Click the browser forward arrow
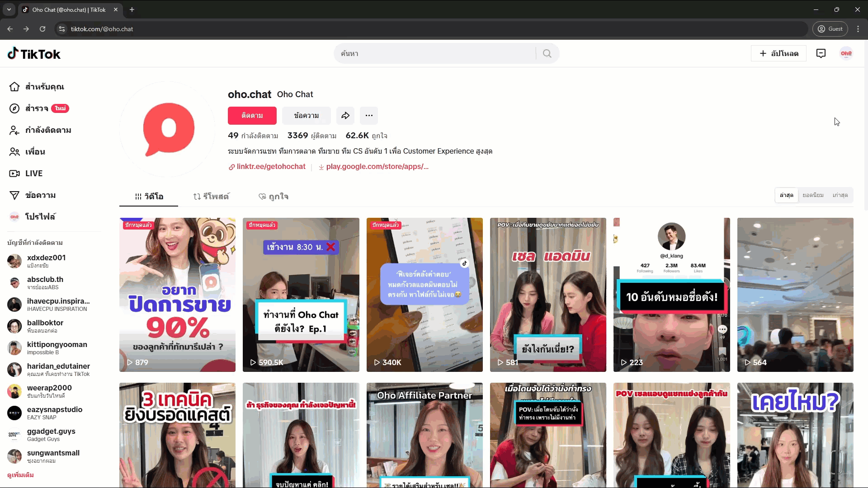The image size is (868, 488). (x=26, y=29)
